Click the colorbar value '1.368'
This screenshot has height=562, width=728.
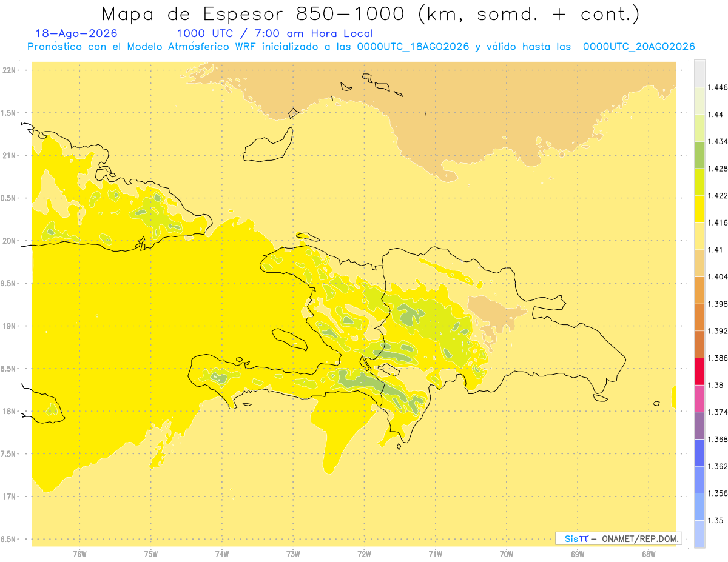coord(717,439)
